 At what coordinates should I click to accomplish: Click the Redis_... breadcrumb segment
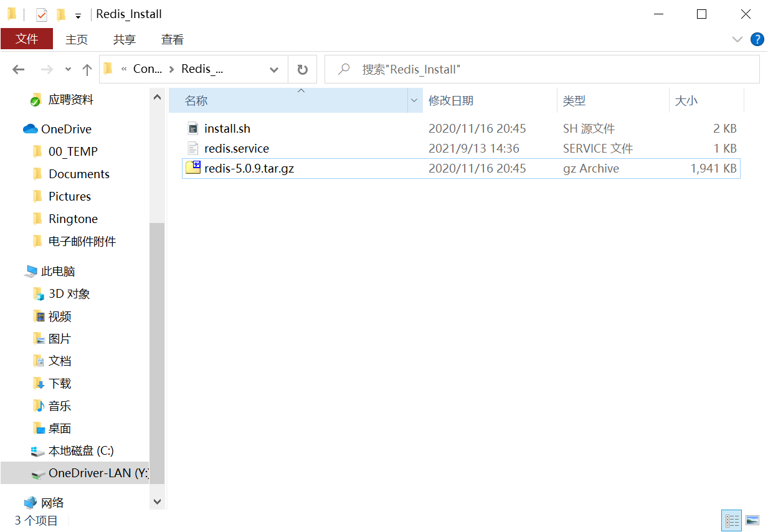(x=202, y=69)
